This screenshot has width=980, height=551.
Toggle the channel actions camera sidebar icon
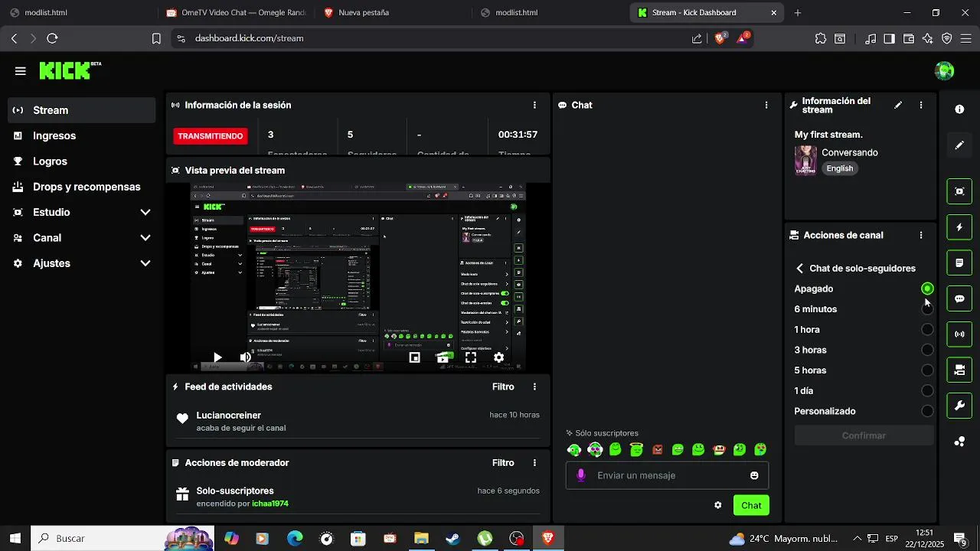coord(959,370)
